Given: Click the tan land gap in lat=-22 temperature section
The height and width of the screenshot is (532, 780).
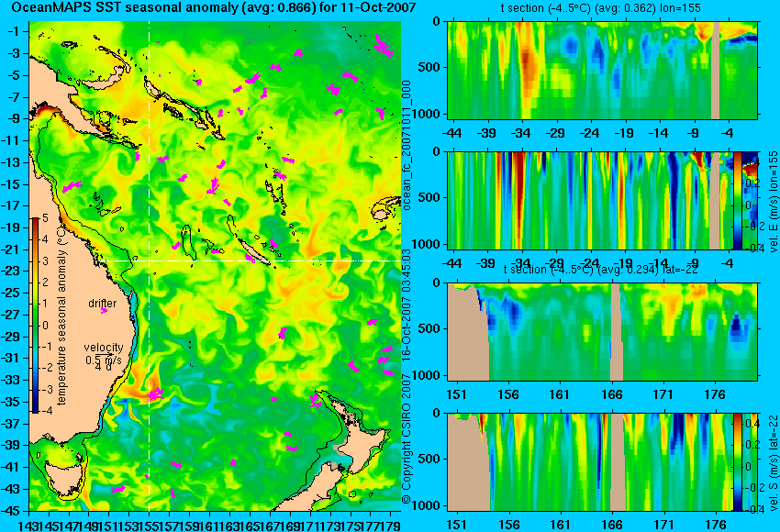Looking at the screenshot, I should point(616,332).
